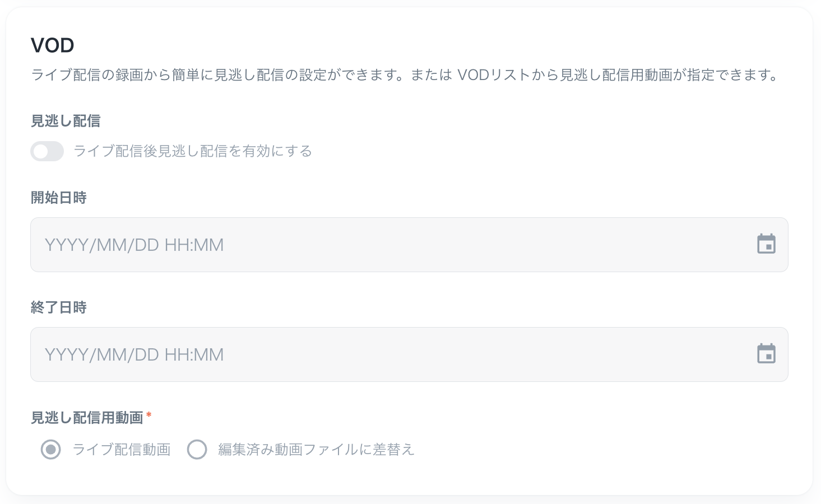Click the 終了日時 label text
Viewport: 821px width, 504px height.
58,307
